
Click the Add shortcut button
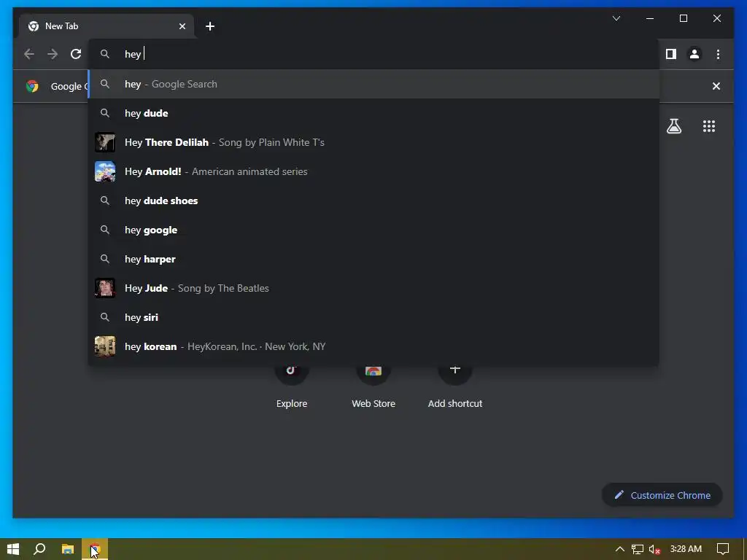[455, 386]
